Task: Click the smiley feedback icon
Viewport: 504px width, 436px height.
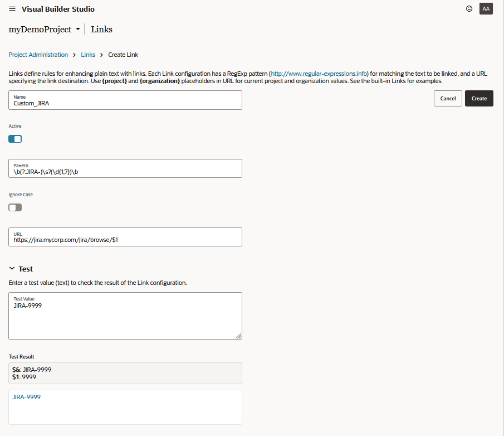Action: (469, 9)
